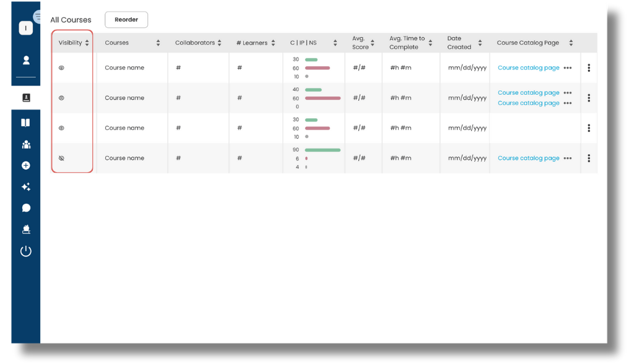Viewport: 634px width, 364px height.
Task: Click the long red 60 bar in 40/60/0 row
Action: tap(323, 98)
